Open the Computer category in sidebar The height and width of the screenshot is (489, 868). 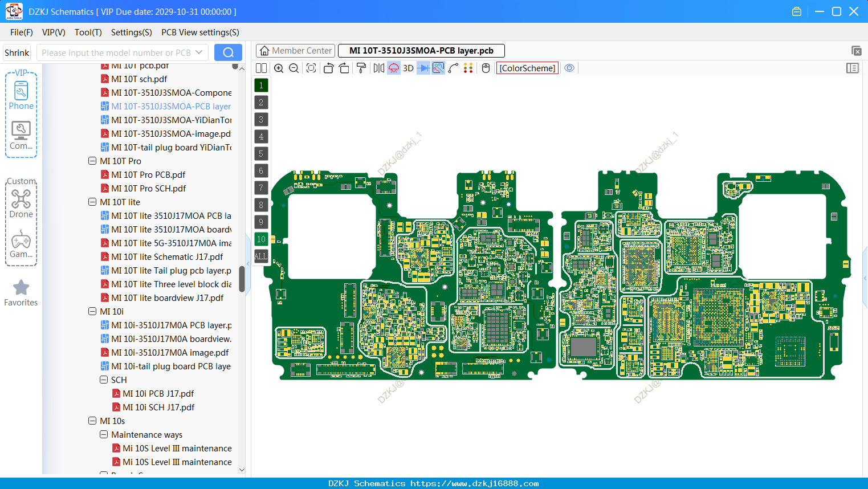click(x=21, y=136)
